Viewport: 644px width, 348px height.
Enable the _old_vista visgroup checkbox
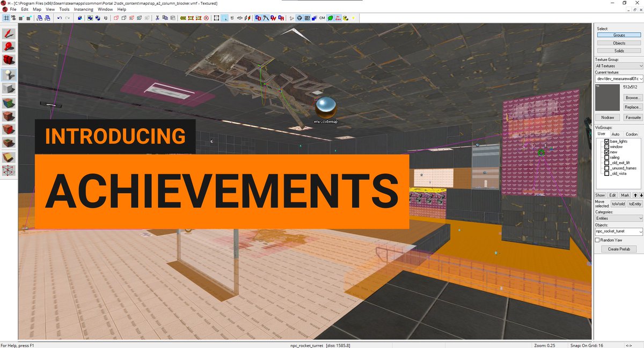click(607, 173)
